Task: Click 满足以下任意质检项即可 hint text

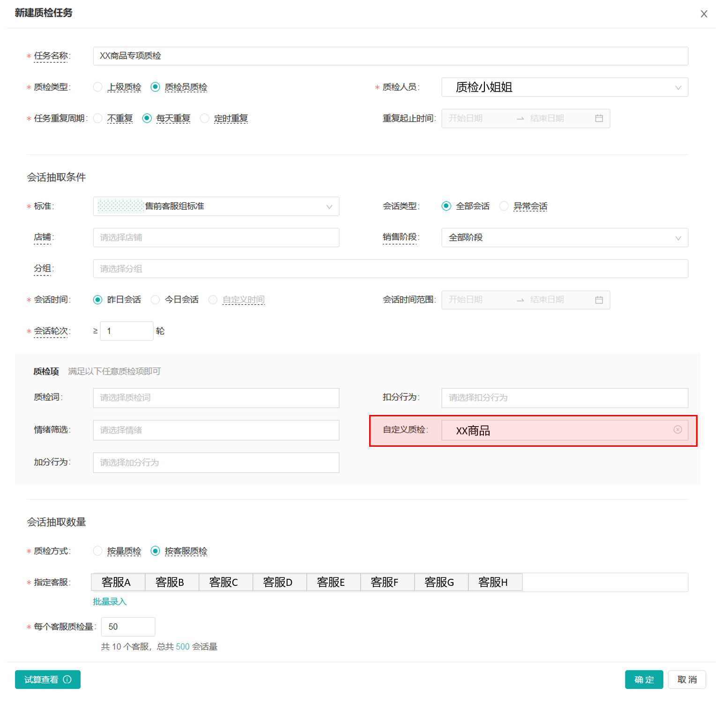Action: tap(114, 371)
